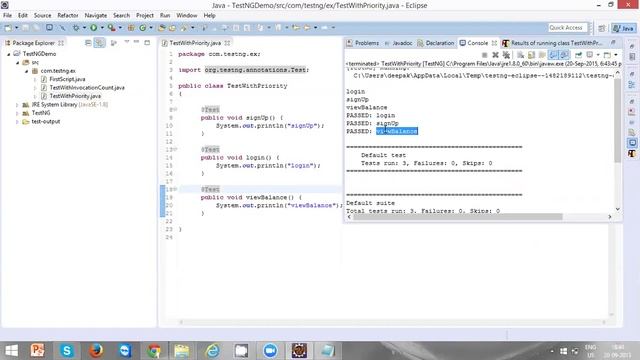Switch to the Declaration tab
This screenshot has width=640, height=360.
pyautogui.click(x=436, y=43)
